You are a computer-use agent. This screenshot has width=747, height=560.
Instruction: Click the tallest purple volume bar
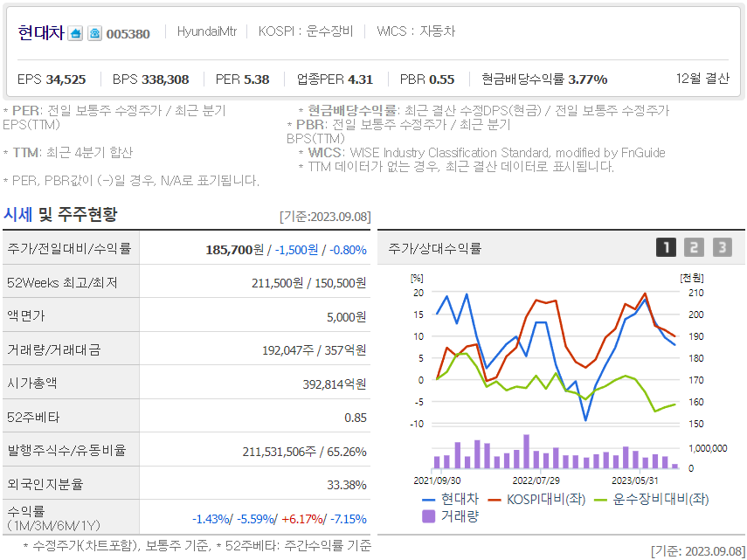(527, 451)
